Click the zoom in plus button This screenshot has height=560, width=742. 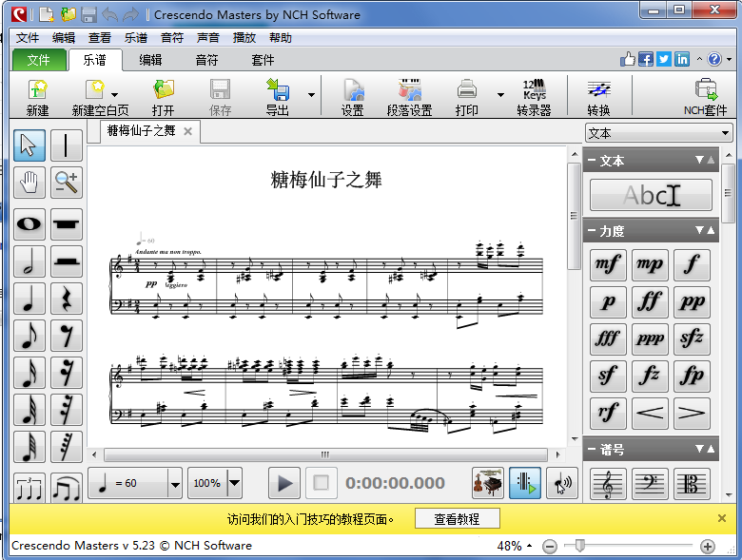(x=708, y=547)
